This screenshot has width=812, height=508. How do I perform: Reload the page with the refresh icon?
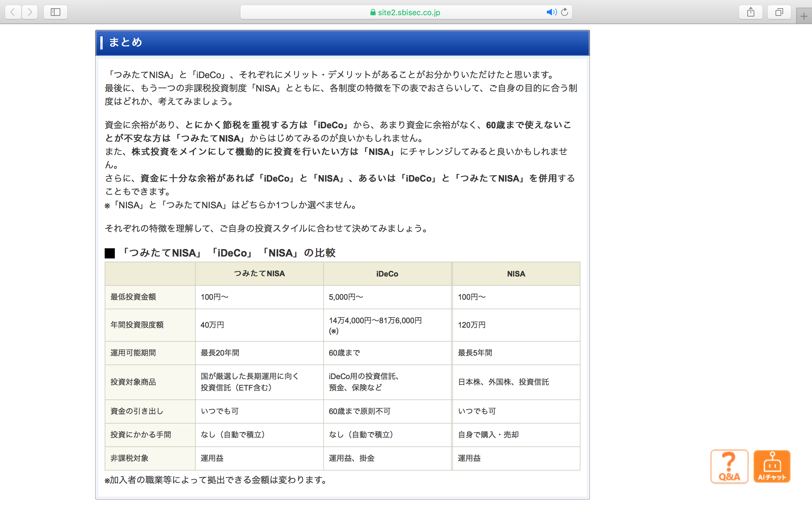coord(565,12)
